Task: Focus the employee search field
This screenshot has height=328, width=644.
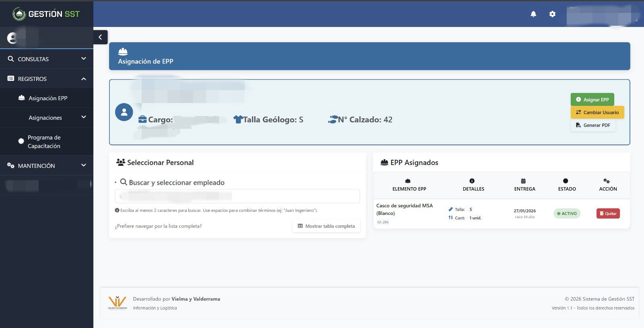Action: [x=237, y=196]
